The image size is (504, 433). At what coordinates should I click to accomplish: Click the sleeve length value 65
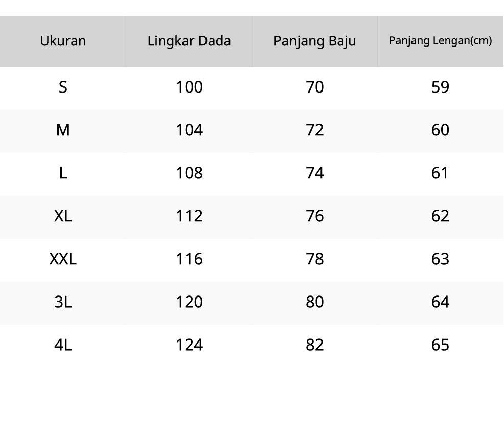click(440, 345)
